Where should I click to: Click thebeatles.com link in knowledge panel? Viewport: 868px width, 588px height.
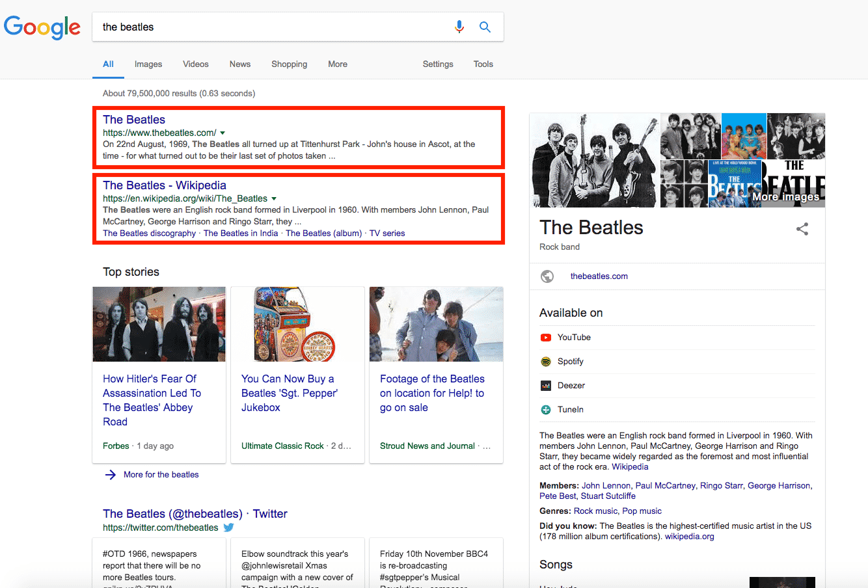(599, 276)
